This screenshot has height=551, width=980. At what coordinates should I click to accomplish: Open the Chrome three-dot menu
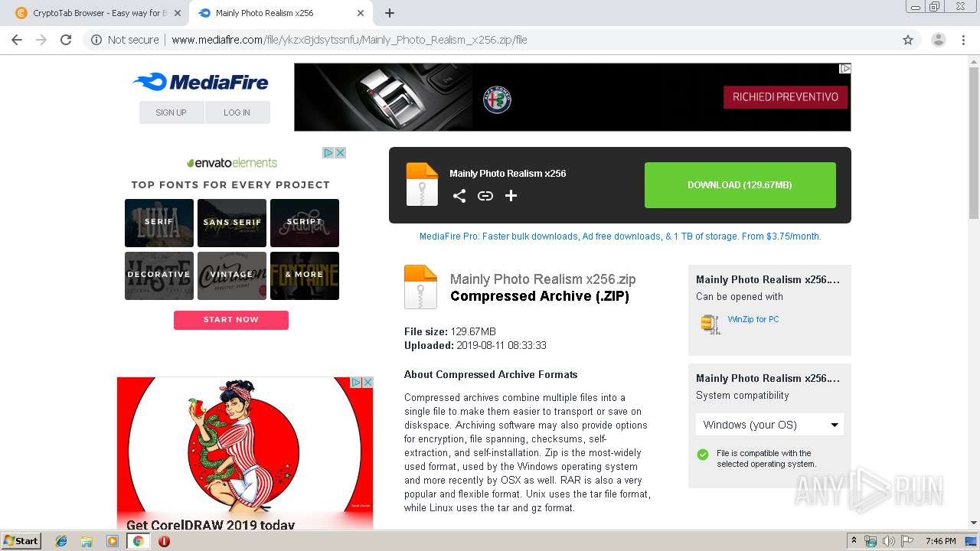click(963, 40)
